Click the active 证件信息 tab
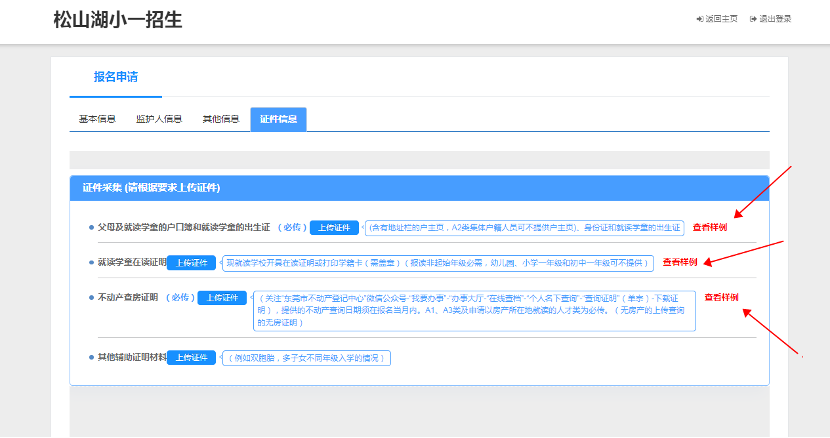830x438 pixels. pyautogui.click(x=278, y=119)
